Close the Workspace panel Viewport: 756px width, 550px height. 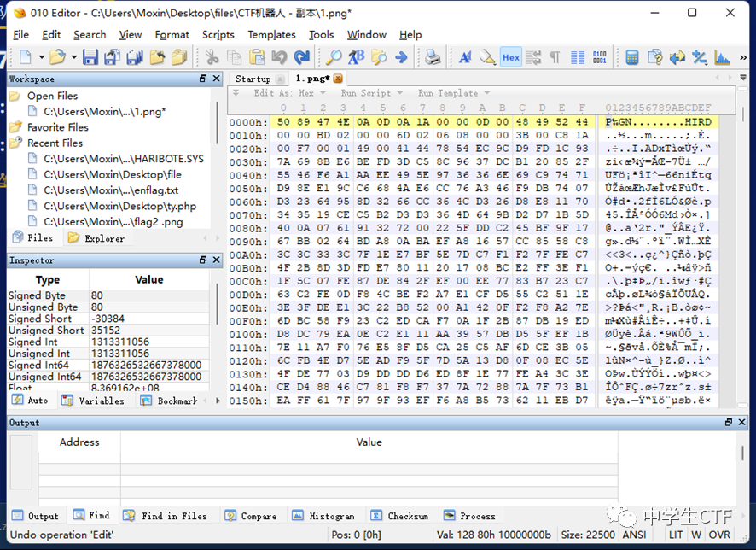(x=217, y=79)
